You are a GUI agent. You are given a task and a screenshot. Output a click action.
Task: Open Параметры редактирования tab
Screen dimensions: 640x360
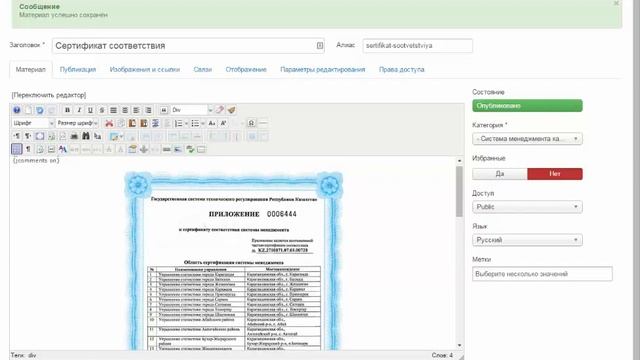pyautogui.click(x=322, y=69)
